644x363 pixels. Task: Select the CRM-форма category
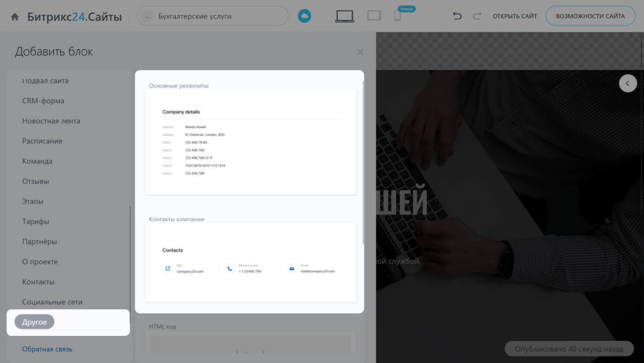pos(43,101)
